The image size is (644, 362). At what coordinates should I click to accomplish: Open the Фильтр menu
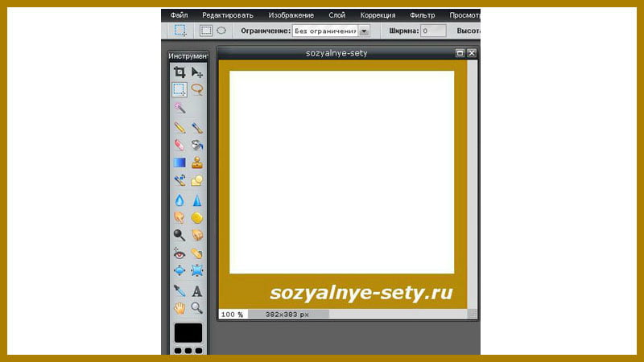[x=422, y=15]
